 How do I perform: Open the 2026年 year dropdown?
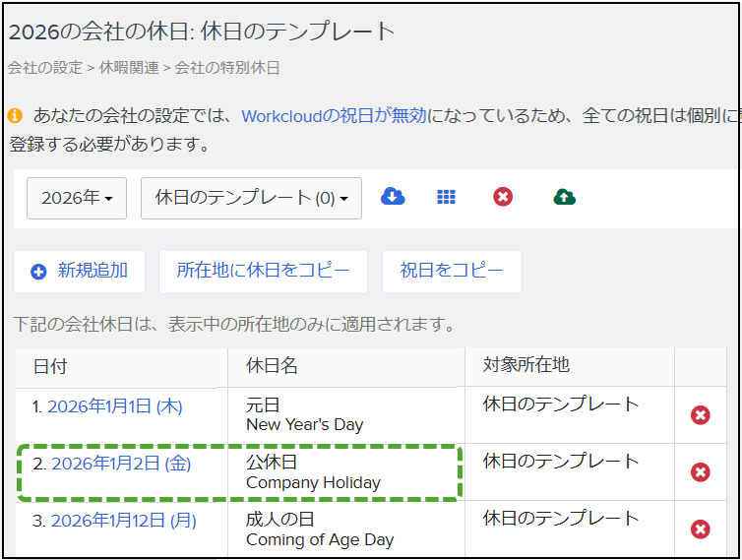point(77,198)
